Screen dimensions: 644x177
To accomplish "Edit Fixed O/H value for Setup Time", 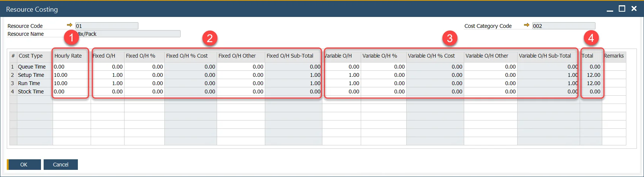I will (x=108, y=75).
